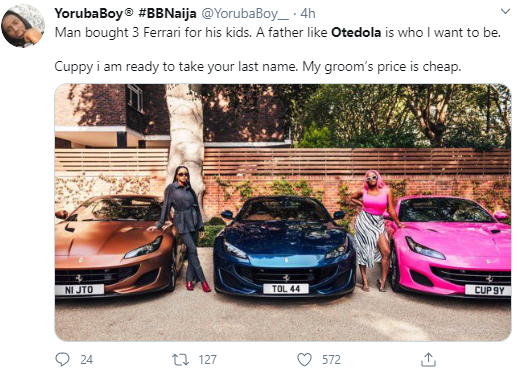Image resolution: width=519 pixels, height=370 pixels.
Task: Open the tweet via the 4h timestamp
Action: (308, 13)
